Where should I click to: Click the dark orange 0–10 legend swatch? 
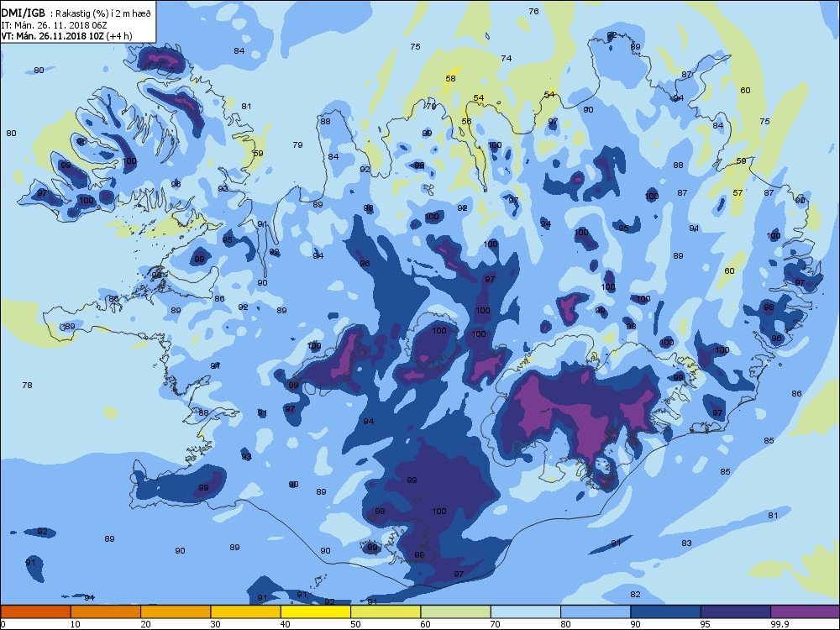pyautogui.click(x=35, y=612)
